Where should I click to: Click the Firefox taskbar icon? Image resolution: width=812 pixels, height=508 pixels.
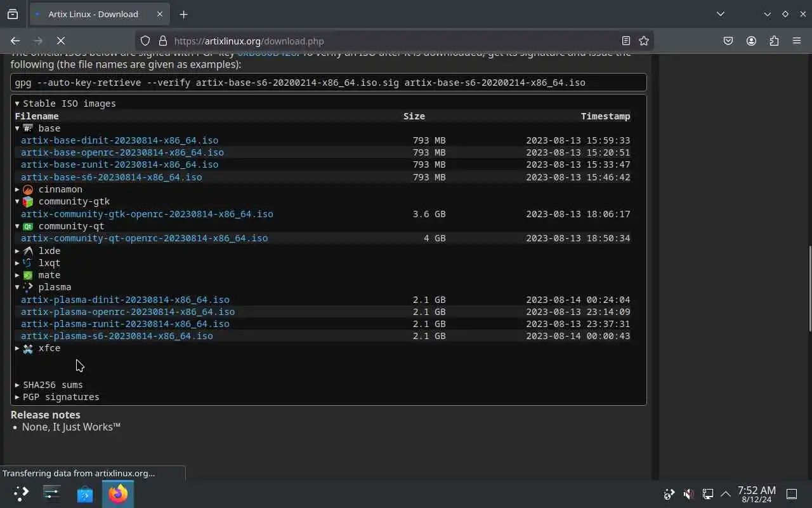(117, 493)
